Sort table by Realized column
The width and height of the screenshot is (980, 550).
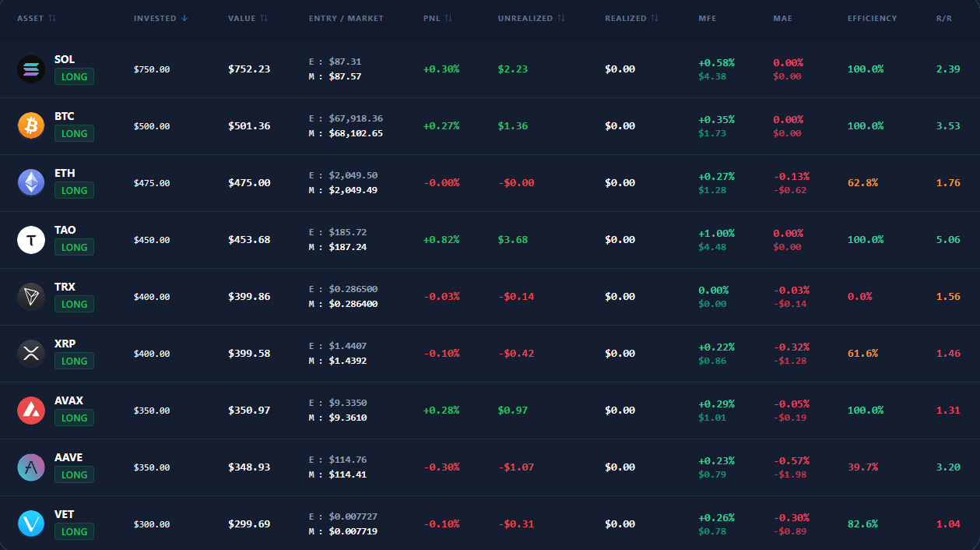pyautogui.click(x=632, y=18)
